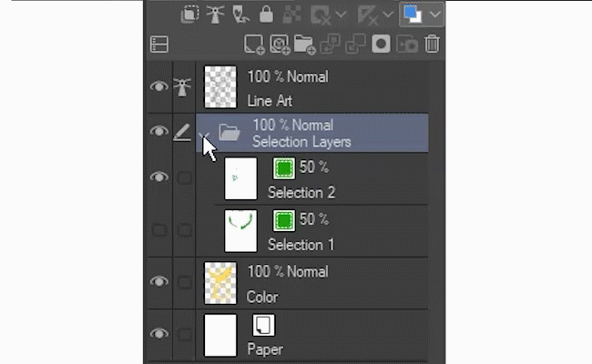Open the layer color dropdown arrow
Screen dimensions: 592x364
(434, 15)
